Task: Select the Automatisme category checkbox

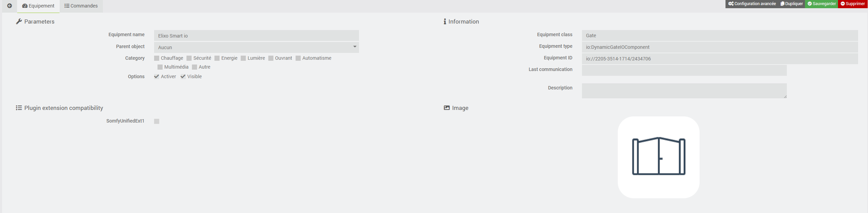Action: click(298, 58)
